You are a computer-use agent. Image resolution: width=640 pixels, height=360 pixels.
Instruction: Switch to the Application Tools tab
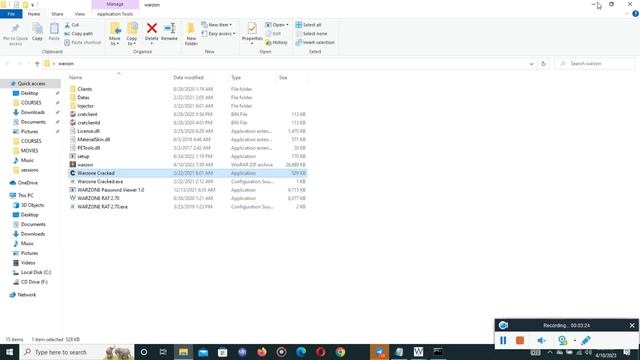[x=115, y=14]
